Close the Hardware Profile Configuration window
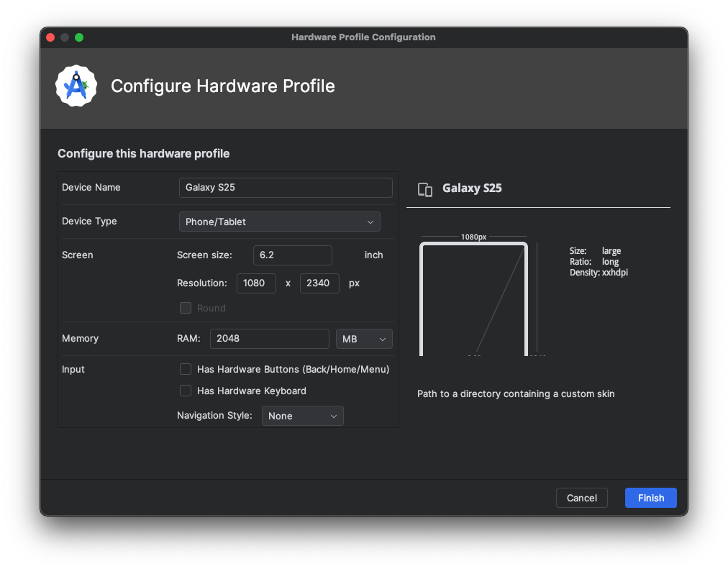 point(50,37)
